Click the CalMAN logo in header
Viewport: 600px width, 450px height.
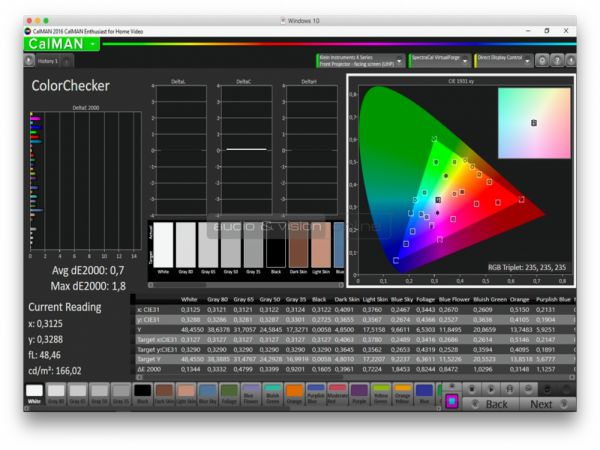coord(55,43)
